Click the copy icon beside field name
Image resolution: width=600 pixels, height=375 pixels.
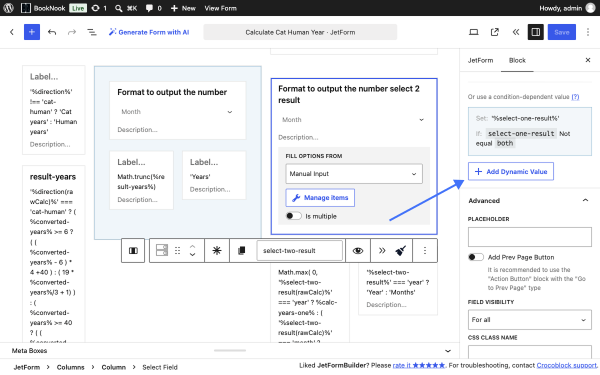click(x=241, y=251)
